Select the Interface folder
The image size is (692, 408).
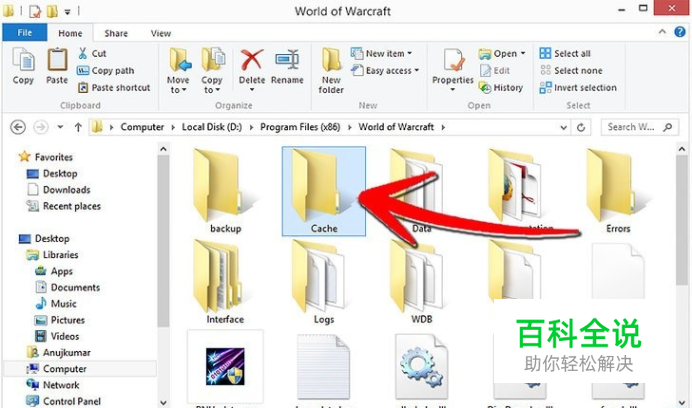[x=225, y=282]
